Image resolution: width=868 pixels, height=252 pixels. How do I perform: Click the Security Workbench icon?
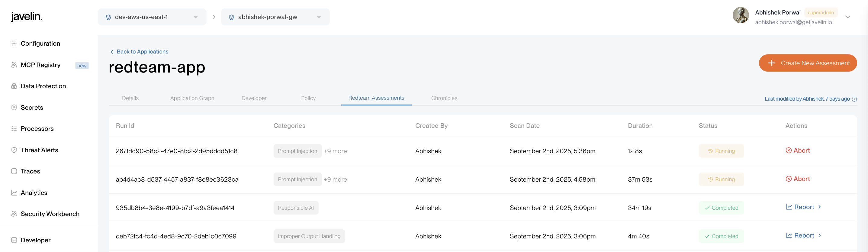pyautogui.click(x=14, y=214)
